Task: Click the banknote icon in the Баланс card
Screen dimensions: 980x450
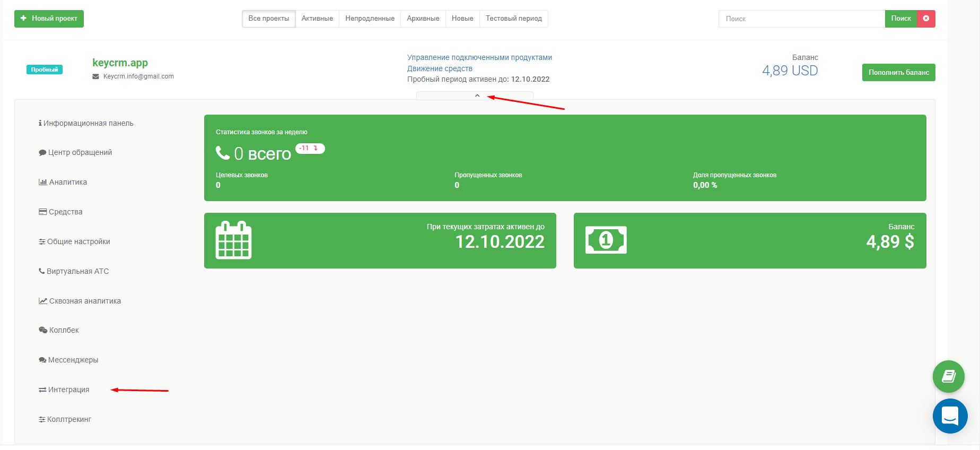Action: tap(606, 240)
